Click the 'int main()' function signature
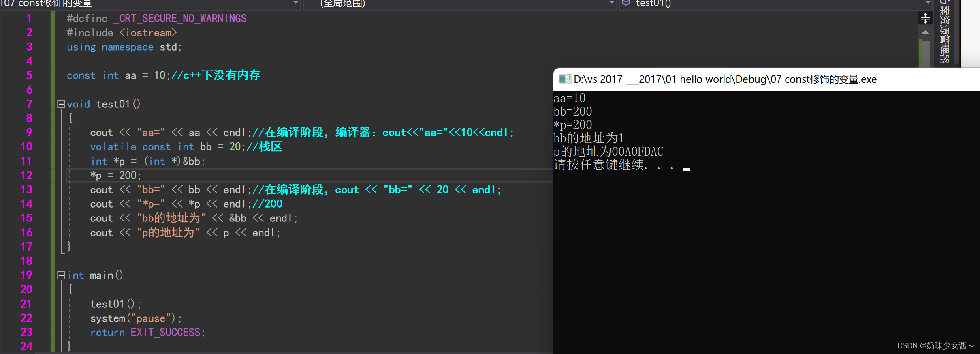The width and height of the screenshot is (980, 354). 95,275
